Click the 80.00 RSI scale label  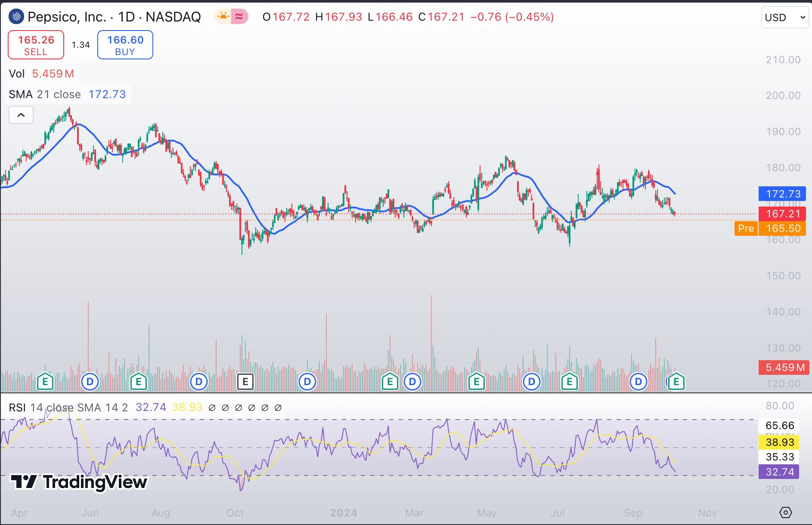coord(780,405)
